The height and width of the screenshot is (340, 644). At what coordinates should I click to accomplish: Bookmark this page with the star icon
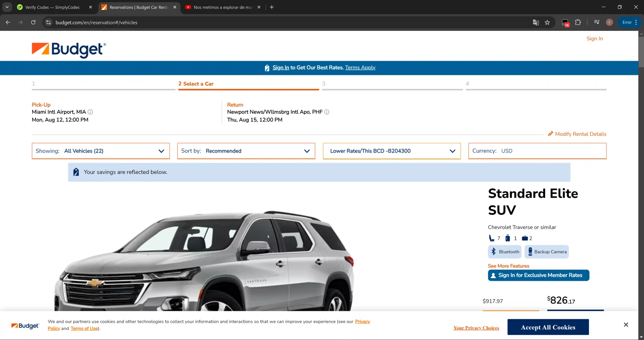tap(547, 22)
